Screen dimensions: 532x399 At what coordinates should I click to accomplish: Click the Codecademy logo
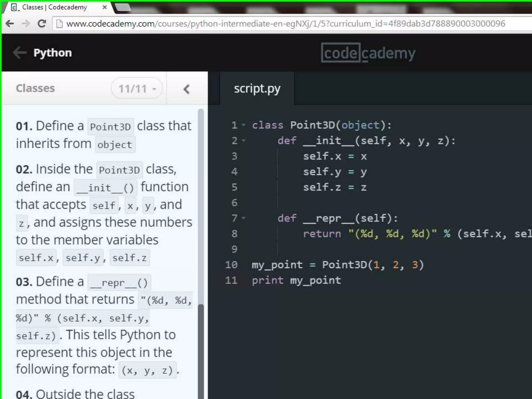pos(368,53)
